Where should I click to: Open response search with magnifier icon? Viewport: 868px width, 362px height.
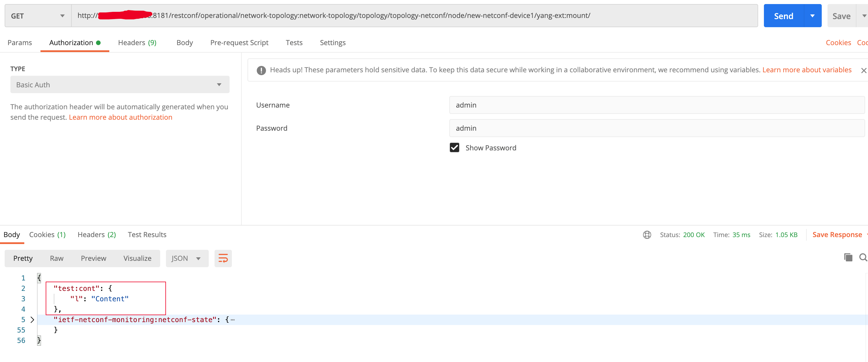tap(863, 258)
